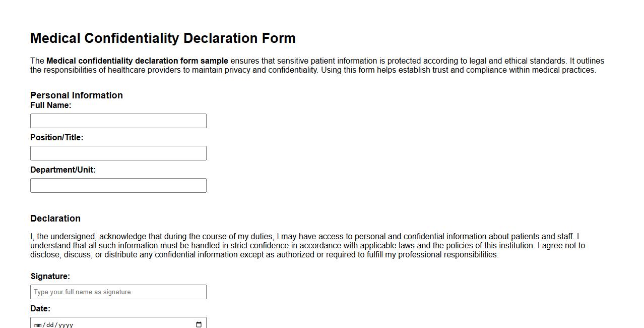Click the bolded sample form name in intro text
The height and width of the screenshot is (328, 644).
[137, 61]
